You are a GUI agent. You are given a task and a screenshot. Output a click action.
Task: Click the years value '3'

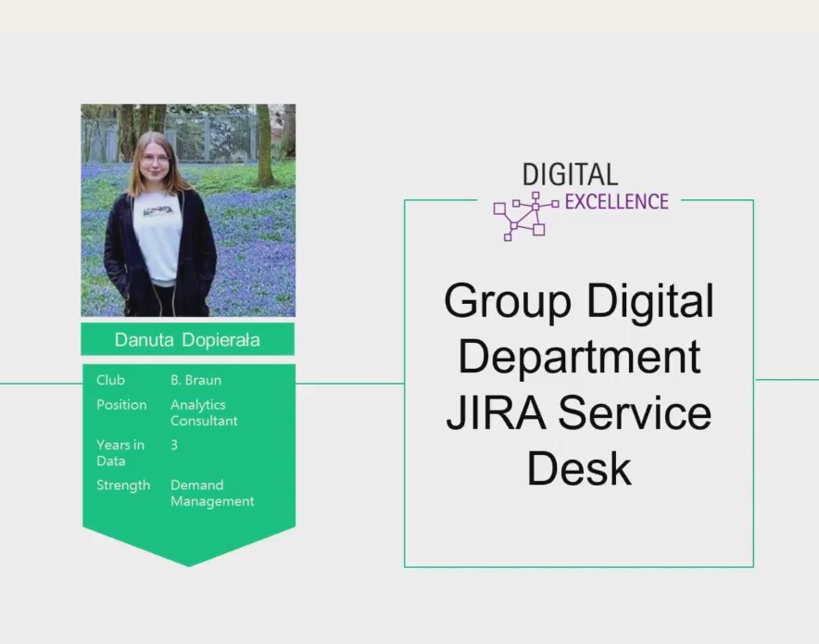click(x=174, y=445)
